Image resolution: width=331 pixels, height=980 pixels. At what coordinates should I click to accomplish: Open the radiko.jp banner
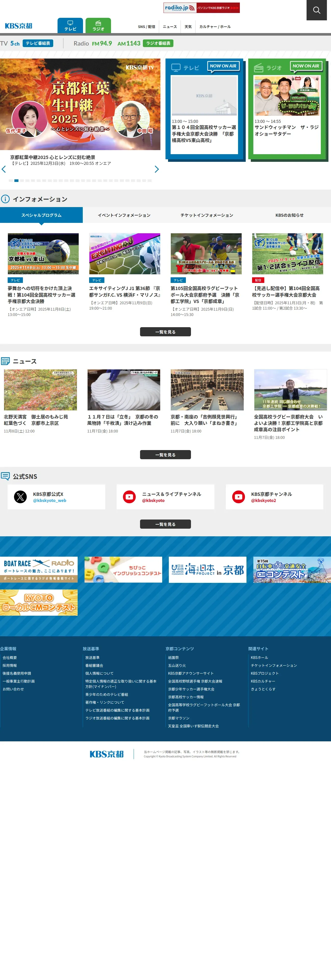point(201,8)
